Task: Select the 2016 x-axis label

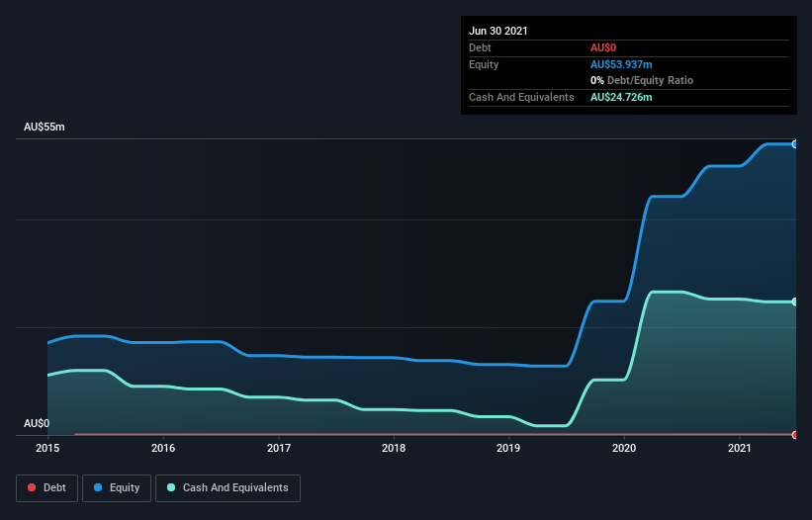Action: pos(163,448)
